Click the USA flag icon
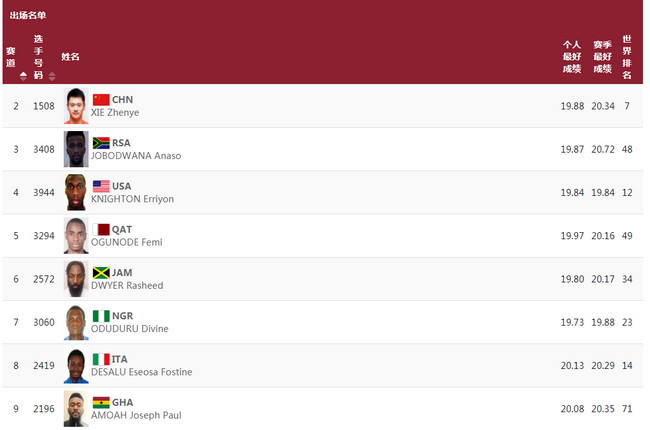The height and width of the screenshot is (430, 650). tap(101, 186)
